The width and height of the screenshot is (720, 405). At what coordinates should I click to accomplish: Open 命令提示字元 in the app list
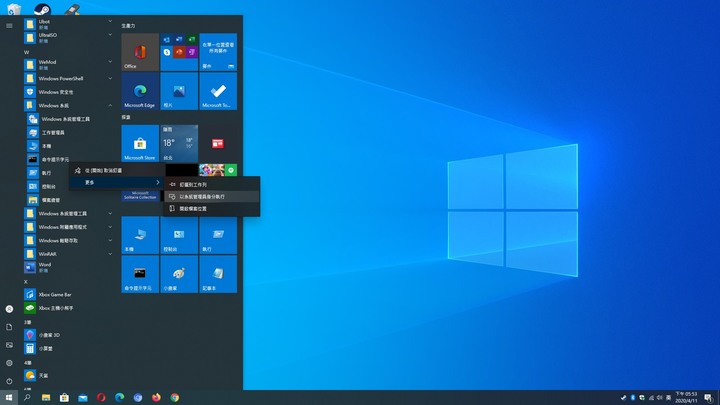tap(69, 159)
